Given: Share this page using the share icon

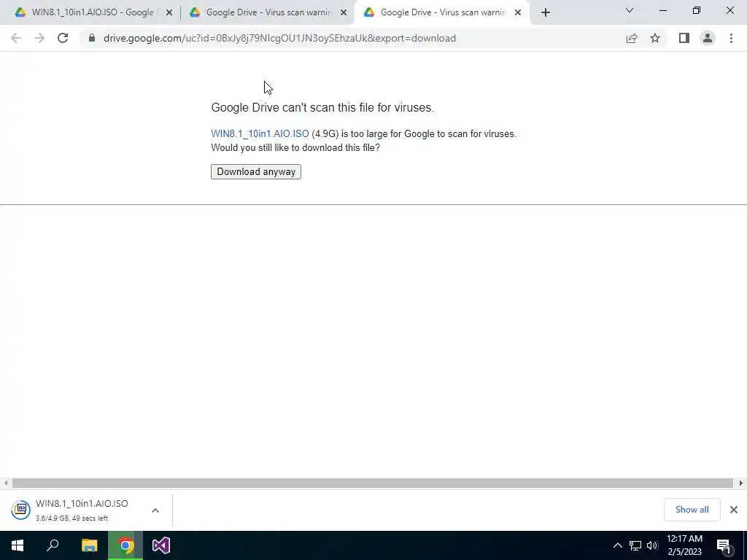Looking at the screenshot, I should point(632,38).
